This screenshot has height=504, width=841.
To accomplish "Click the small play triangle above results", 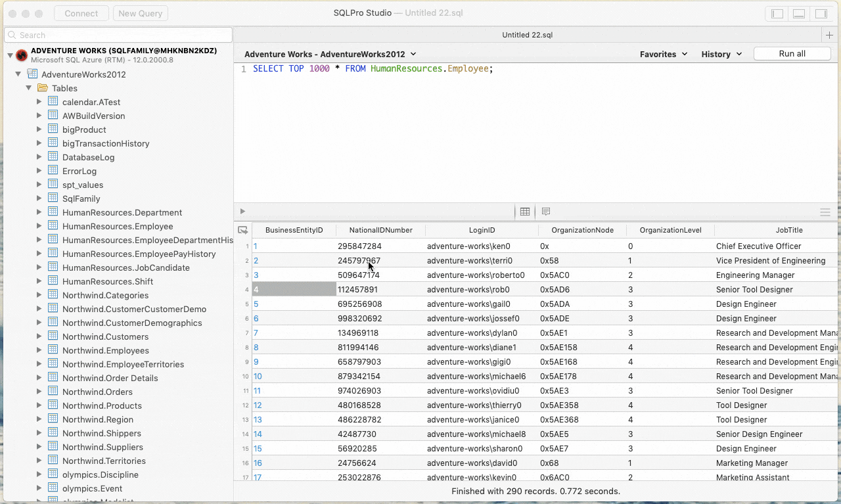I will [x=242, y=212].
